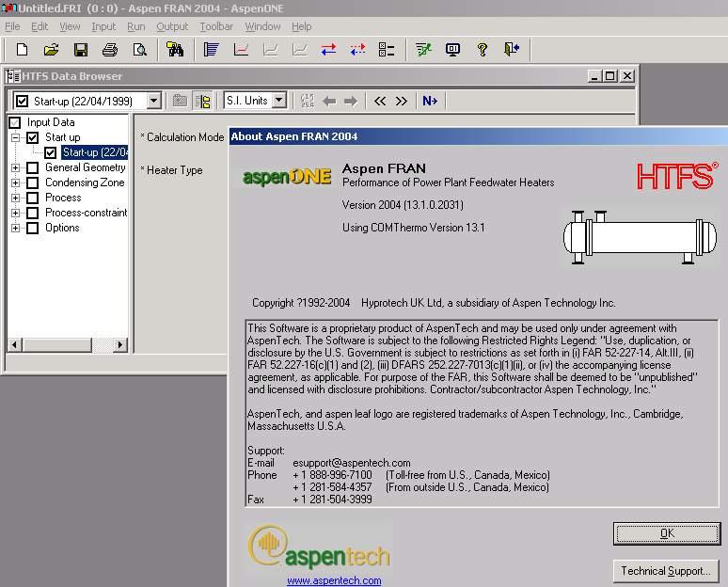
Task: Open the S.I. Units dropdown
Action: click(278, 100)
